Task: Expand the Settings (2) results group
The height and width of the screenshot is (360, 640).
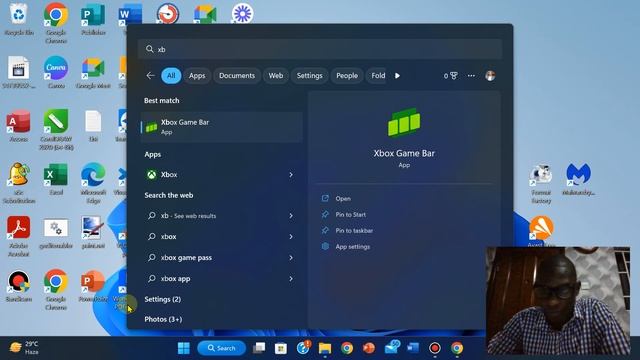Action: (162, 300)
